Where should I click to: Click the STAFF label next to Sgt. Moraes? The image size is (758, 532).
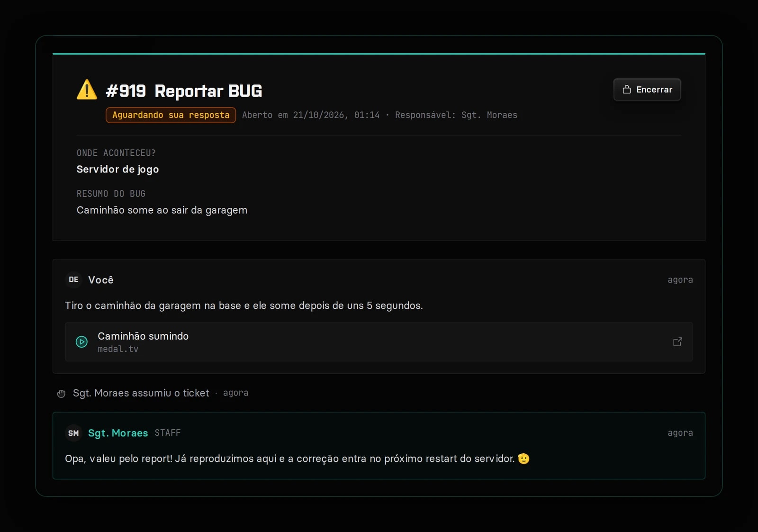pyautogui.click(x=168, y=433)
